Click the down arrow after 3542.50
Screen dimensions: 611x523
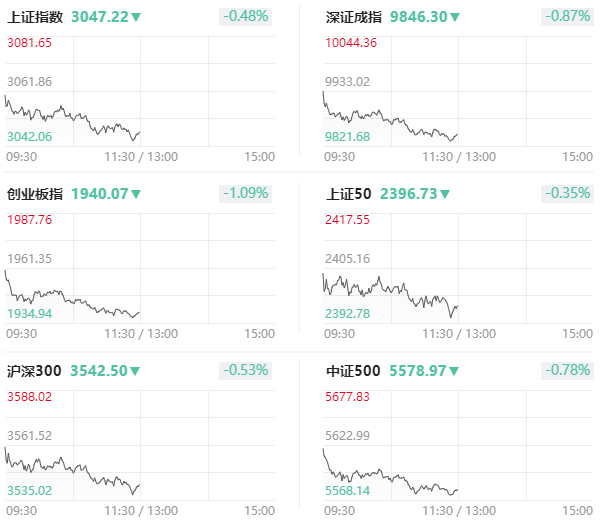[135, 371]
